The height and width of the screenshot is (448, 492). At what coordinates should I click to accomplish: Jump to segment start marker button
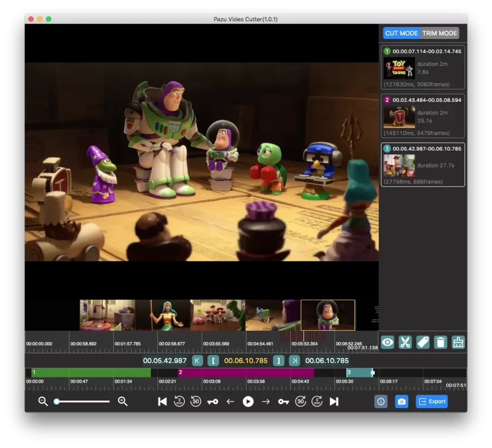coord(197,361)
